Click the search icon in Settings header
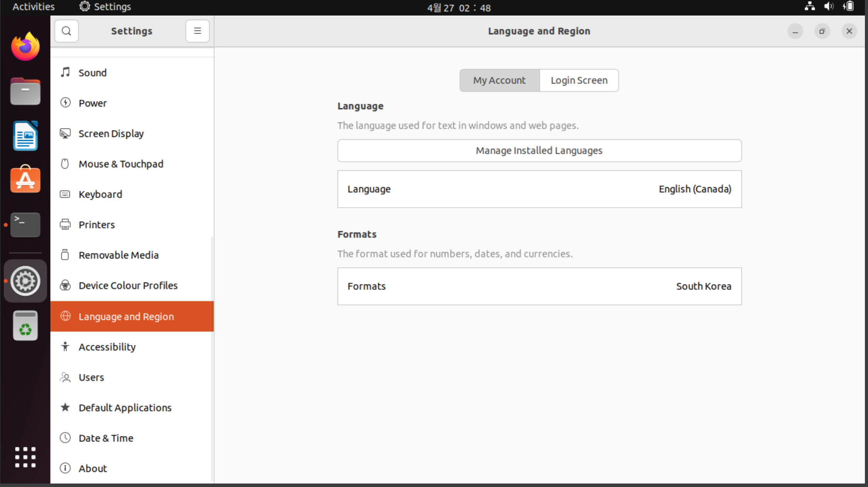This screenshot has height=487, width=868. 66,31
